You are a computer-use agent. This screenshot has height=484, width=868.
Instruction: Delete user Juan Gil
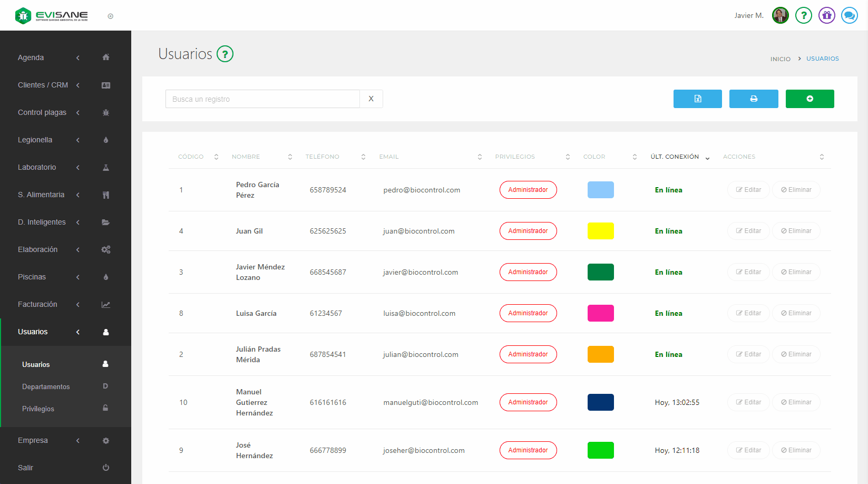(x=796, y=231)
